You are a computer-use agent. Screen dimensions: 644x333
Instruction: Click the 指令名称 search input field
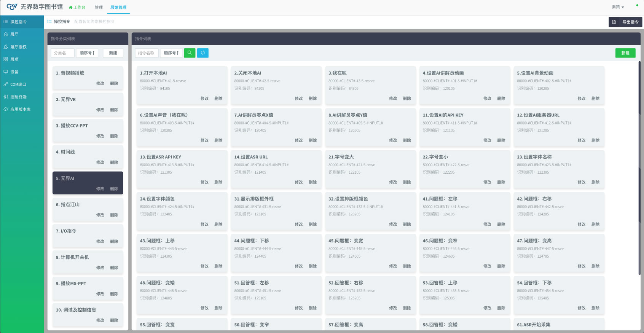point(147,53)
